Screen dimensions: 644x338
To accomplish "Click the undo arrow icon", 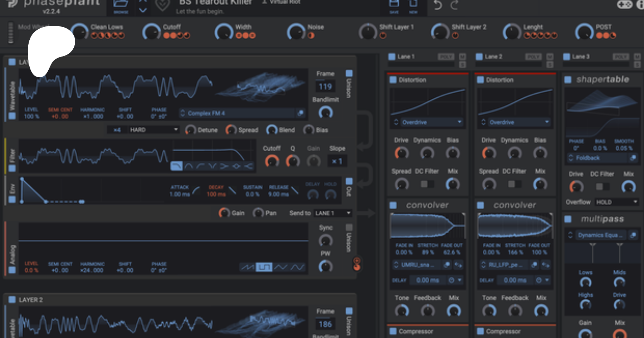I will [x=438, y=5].
